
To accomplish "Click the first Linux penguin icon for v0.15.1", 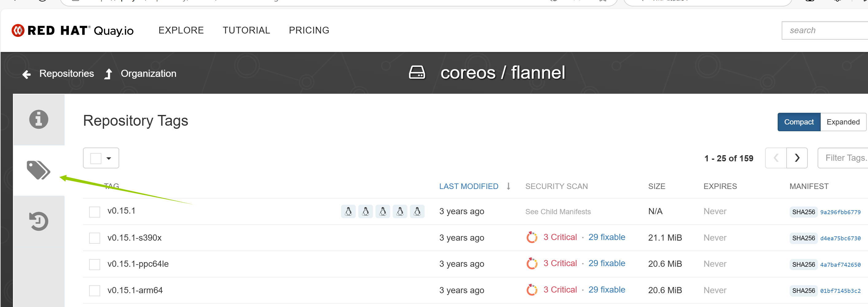I will tap(348, 211).
